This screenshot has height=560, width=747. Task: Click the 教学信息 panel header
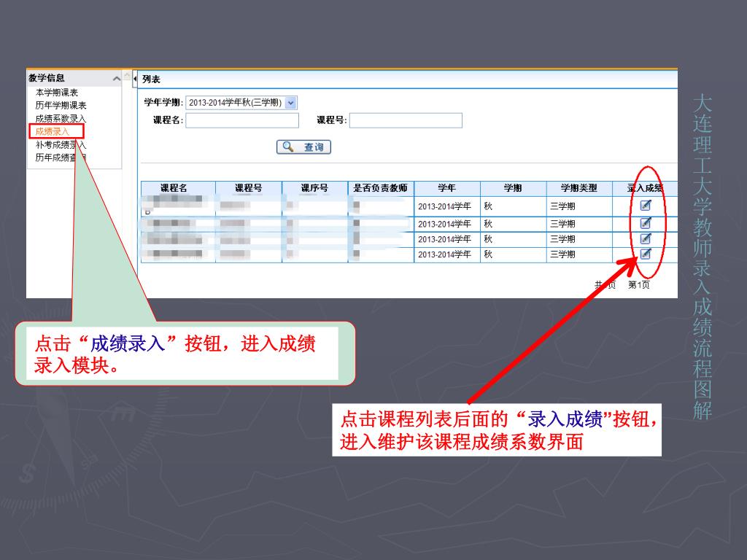(74, 78)
